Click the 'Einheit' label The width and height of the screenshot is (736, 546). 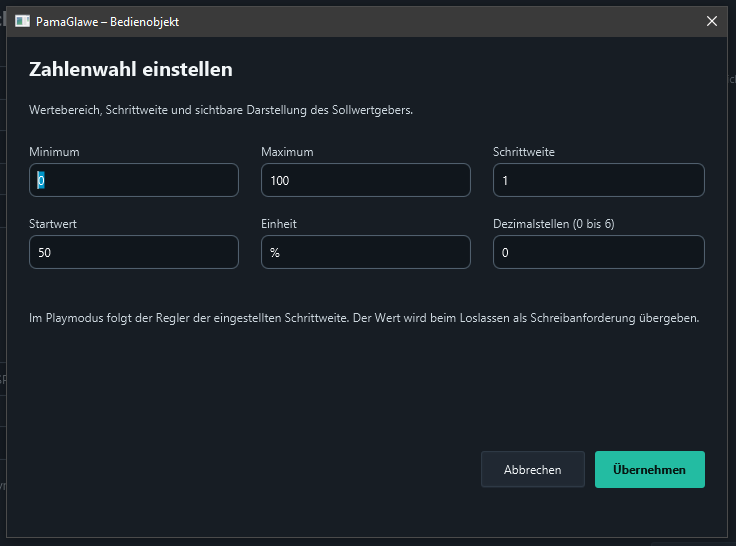pyautogui.click(x=279, y=224)
